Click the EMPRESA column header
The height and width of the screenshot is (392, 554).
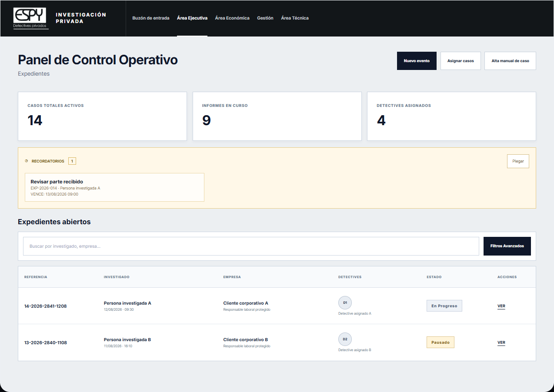[232, 277]
